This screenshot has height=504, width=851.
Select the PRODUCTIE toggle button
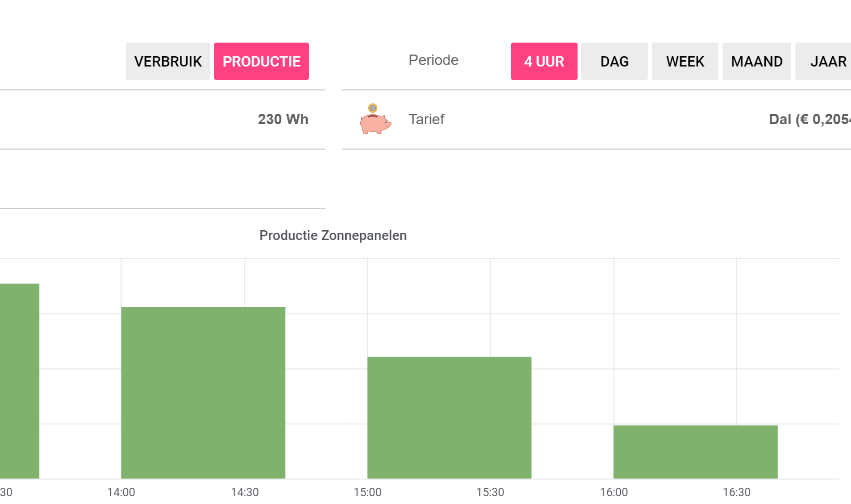click(261, 61)
